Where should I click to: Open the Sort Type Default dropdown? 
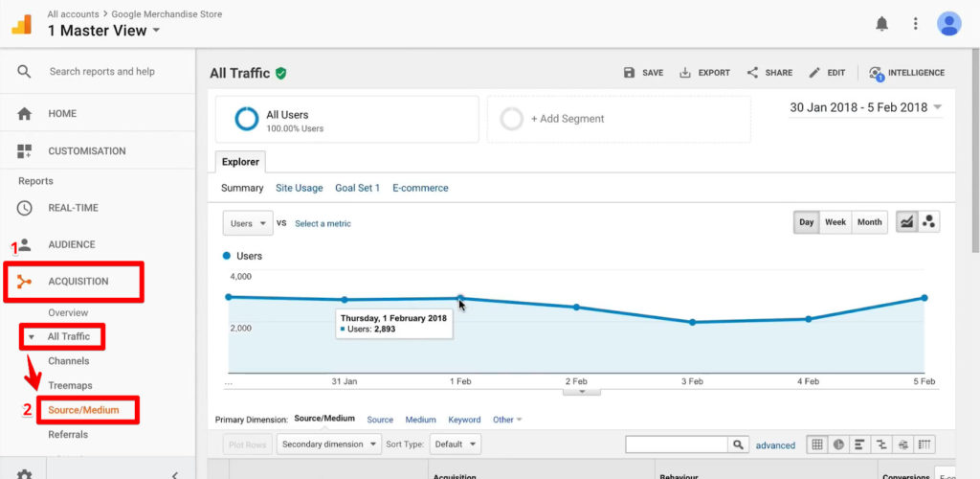pos(456,445)
